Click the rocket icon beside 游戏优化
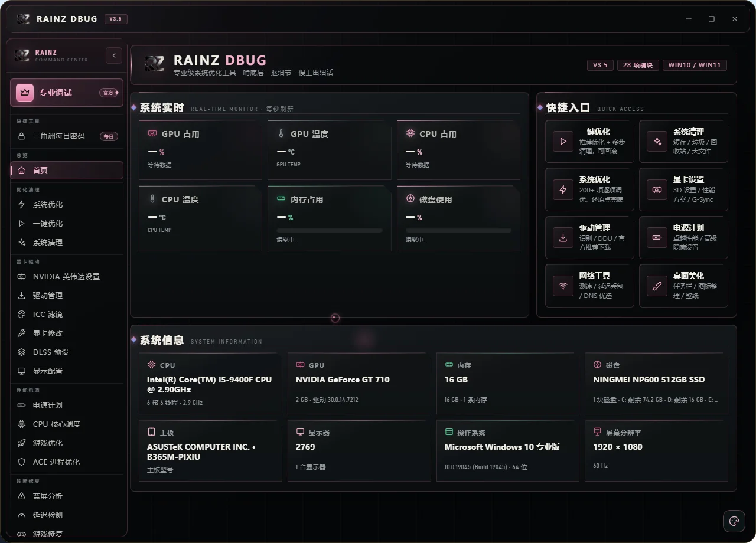Image resolution: width=756 pixels, height=543 pixels. point(22,443)
